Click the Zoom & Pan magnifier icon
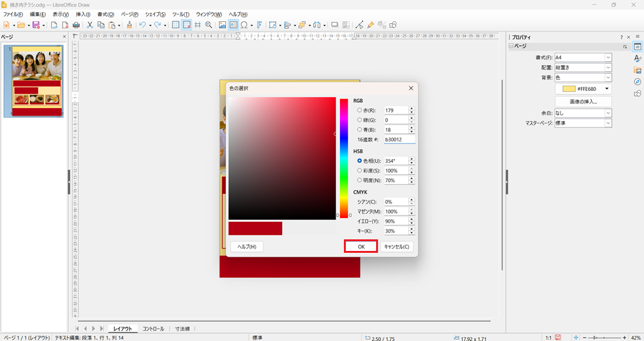This screenshot has width=644, height=341. pos(209,25)
